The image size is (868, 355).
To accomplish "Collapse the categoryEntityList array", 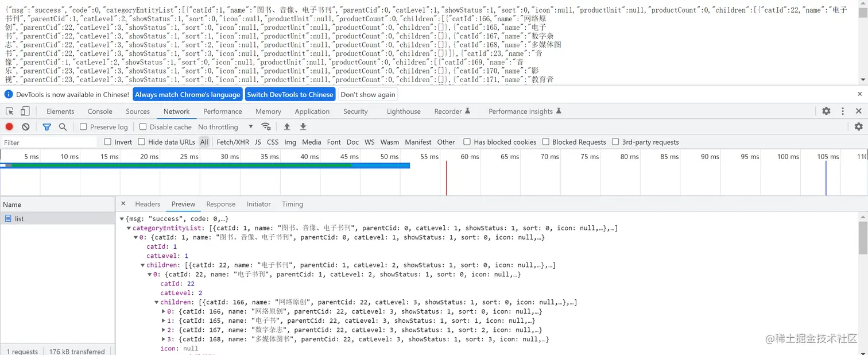I will coord(129,228).
